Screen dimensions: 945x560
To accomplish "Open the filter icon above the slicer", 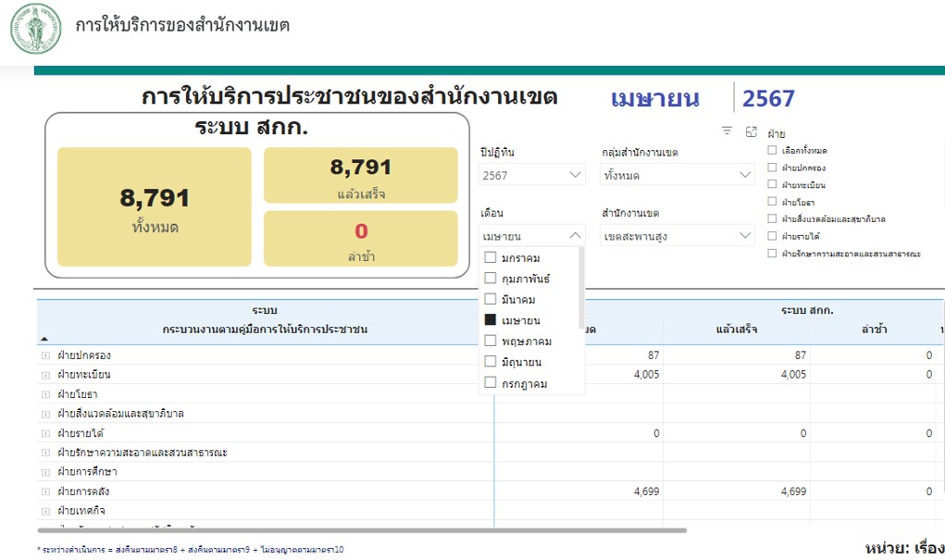I will [727, 131].
